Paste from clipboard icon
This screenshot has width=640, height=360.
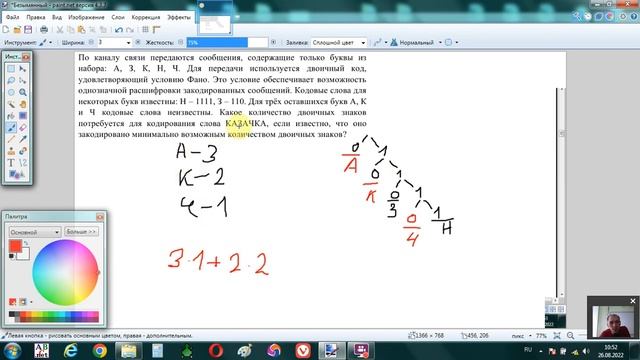pos(82,30)
